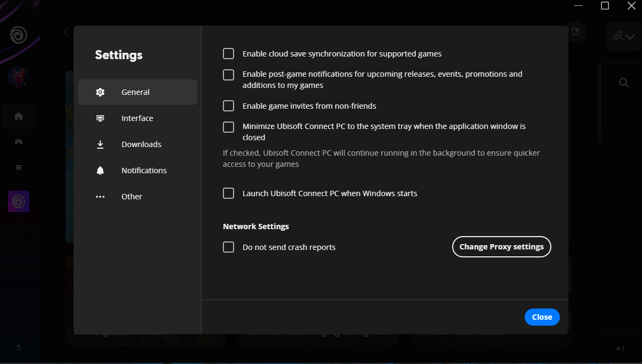The image size is (642, 364).
Task: Minimize the Ubisoft Connect window
Action: pos(579,6)
